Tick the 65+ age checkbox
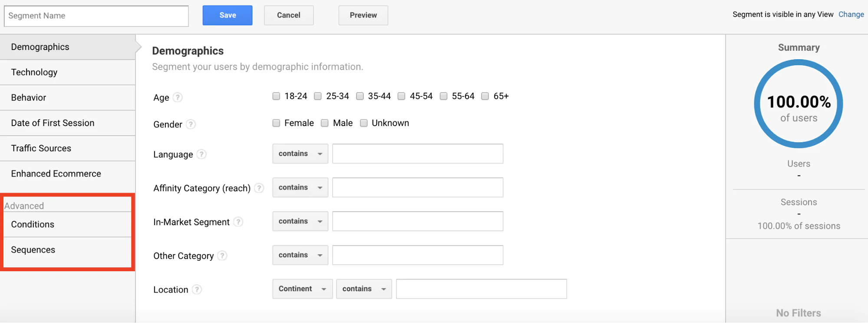This screenshot has height=323, width=868. 485,96
